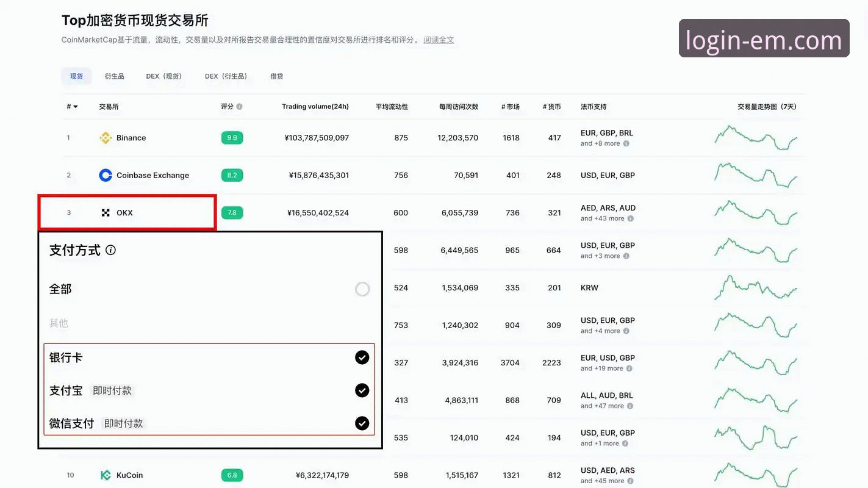Click the Trading volume(24h) column header
This screenshot has height=488, width=868.
[315, 107]
